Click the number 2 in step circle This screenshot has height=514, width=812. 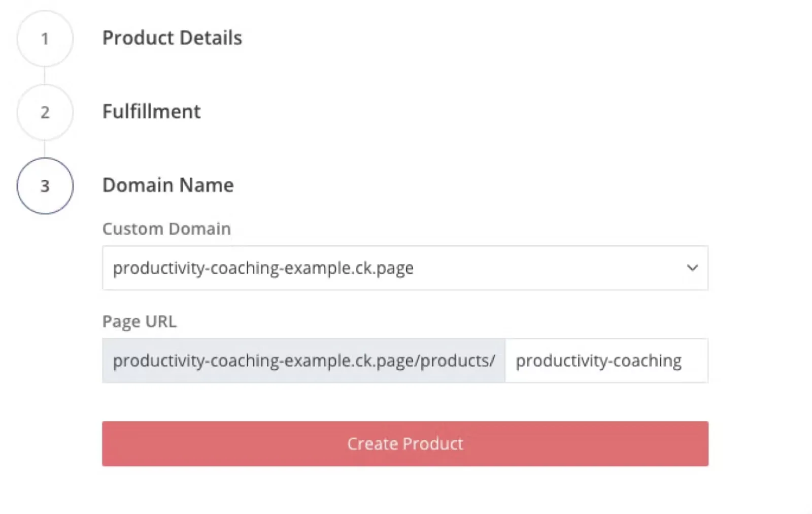(45, 112)
